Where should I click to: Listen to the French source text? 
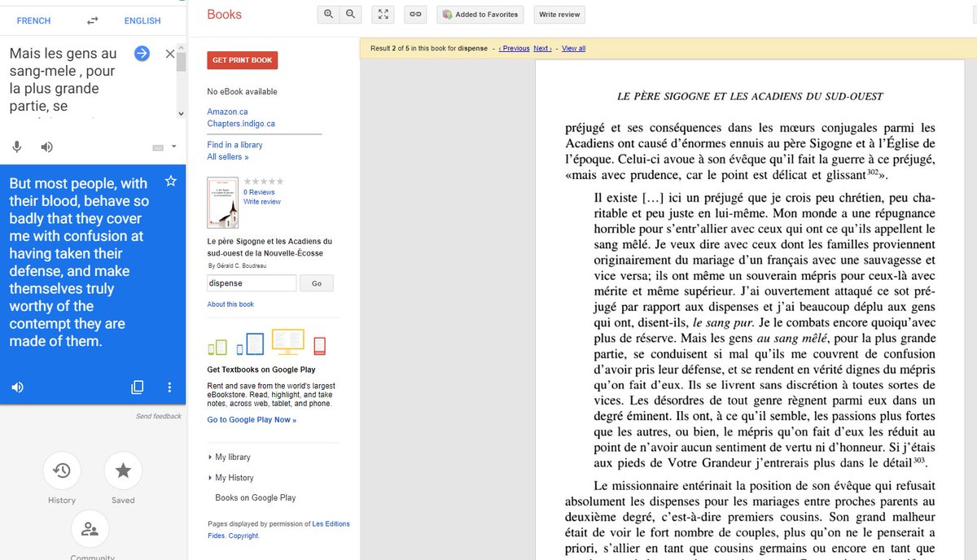(x=47, y=147)
